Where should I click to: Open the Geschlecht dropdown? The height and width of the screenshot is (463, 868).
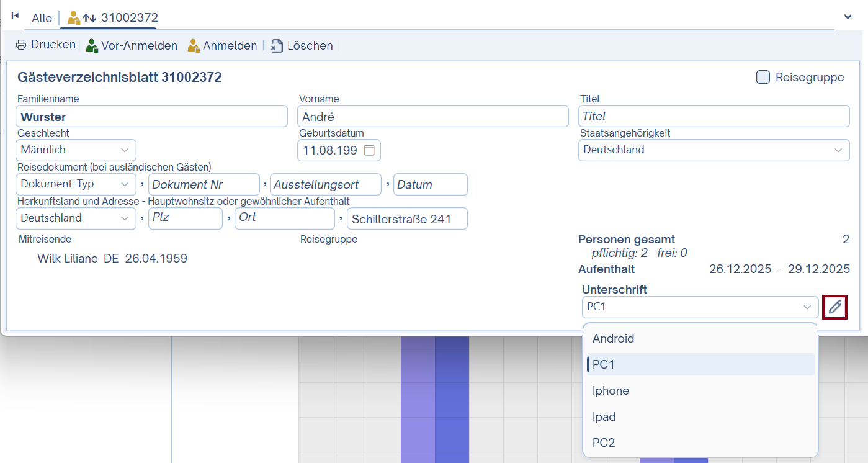[76, 150]
